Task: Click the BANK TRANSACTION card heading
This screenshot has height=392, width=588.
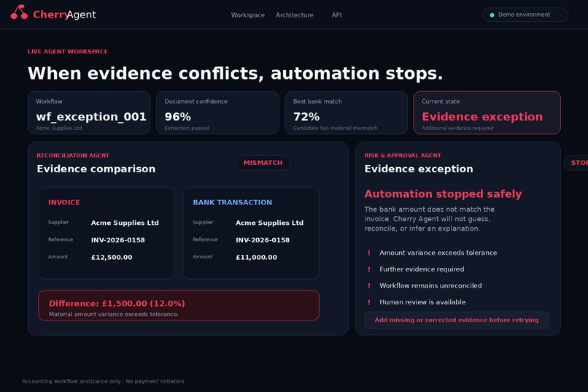Action: point(233,202)
